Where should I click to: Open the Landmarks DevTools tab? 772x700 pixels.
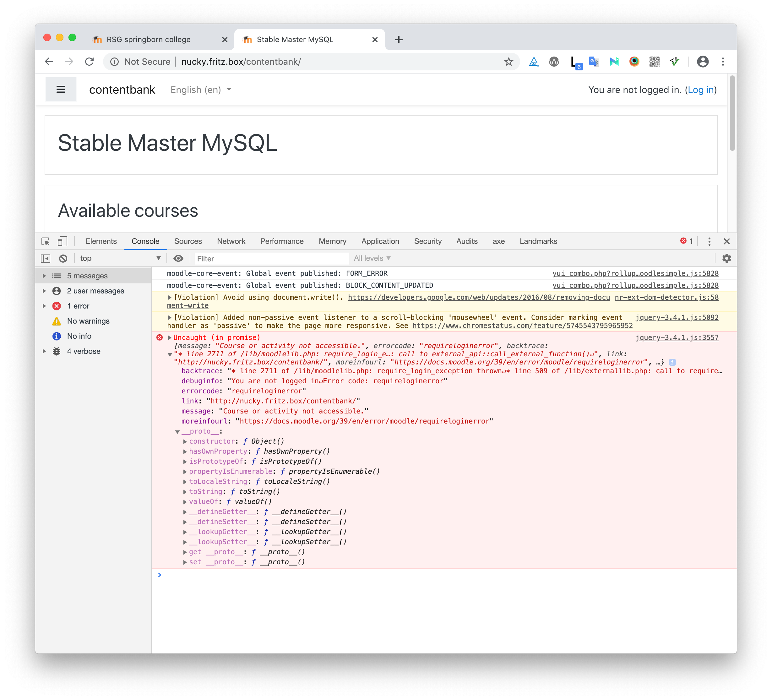pyautogui.click(x=538, y=241)
